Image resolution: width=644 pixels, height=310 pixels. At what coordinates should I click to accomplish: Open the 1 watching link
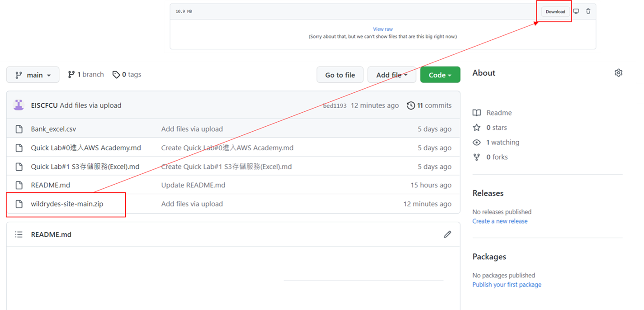click(x=496, y=142)
